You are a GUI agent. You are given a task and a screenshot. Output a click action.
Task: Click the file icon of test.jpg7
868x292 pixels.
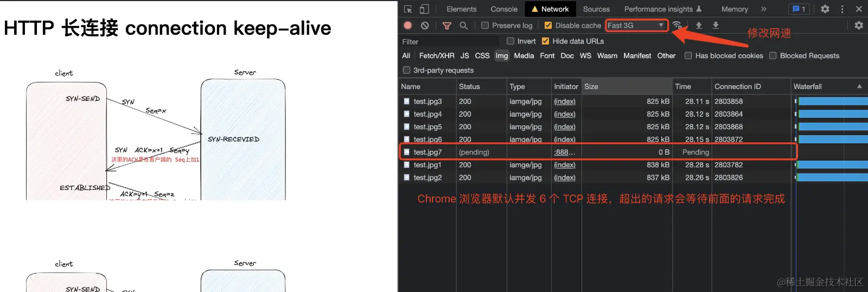click(x=406, y=153)
